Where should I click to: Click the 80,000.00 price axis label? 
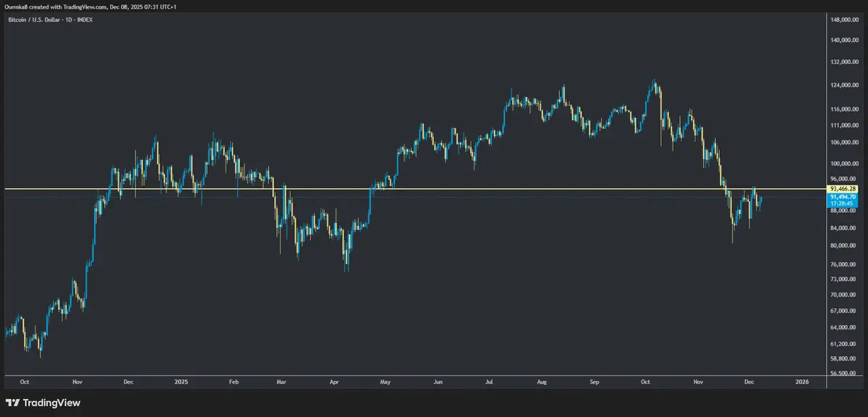843,246
